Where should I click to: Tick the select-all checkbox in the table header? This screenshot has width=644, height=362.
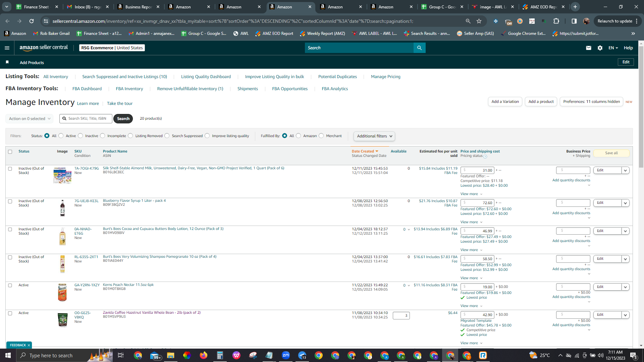(10, 152)
